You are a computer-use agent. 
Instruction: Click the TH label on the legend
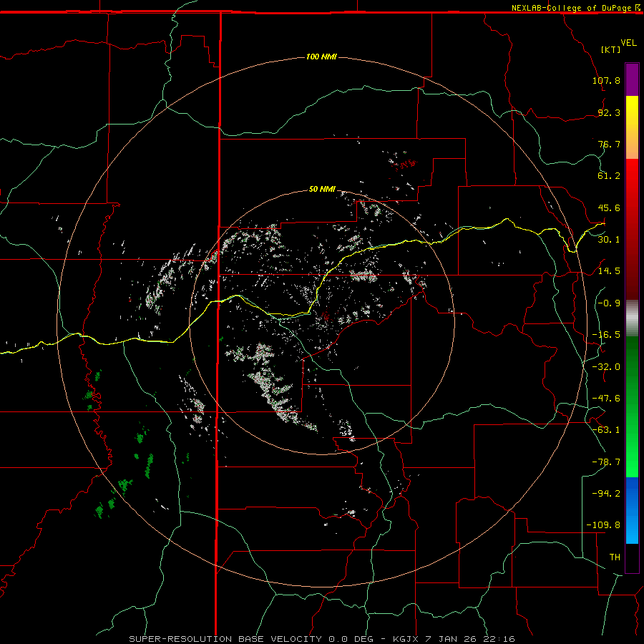(615, 557)
